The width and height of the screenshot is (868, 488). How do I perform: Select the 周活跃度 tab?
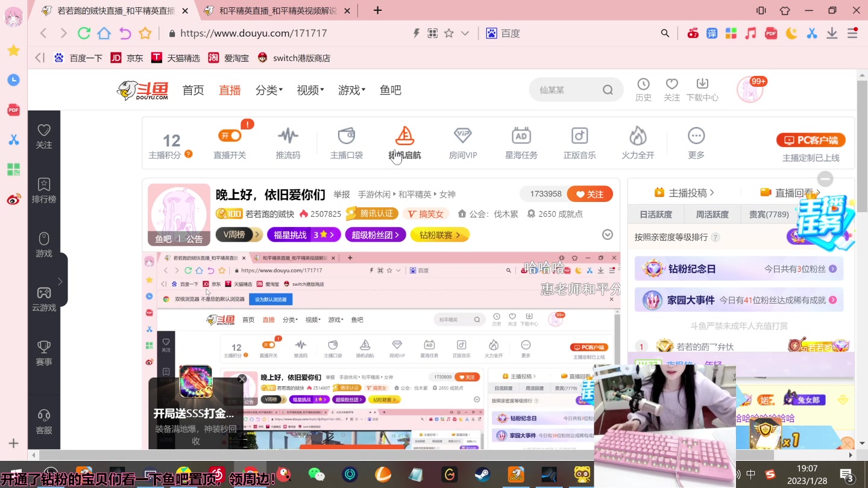click(x=711, y=213)
